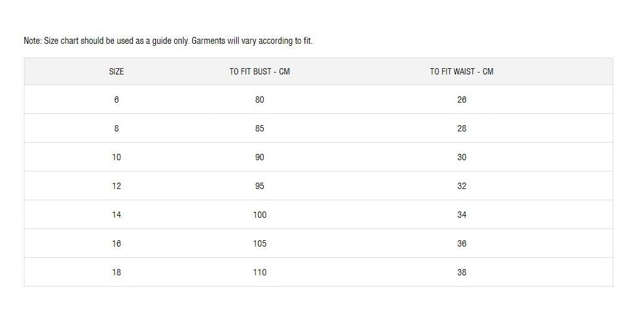Click the waist value 38

tap(462, 272)
